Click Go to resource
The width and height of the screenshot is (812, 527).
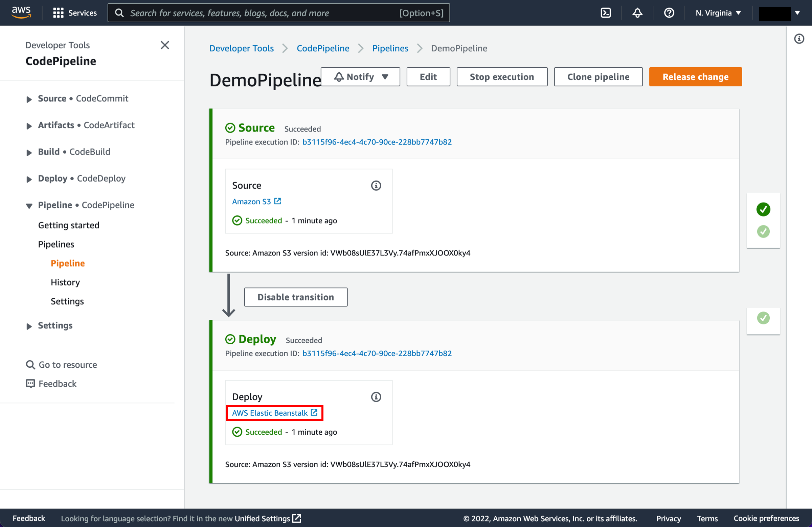(68, 365)
